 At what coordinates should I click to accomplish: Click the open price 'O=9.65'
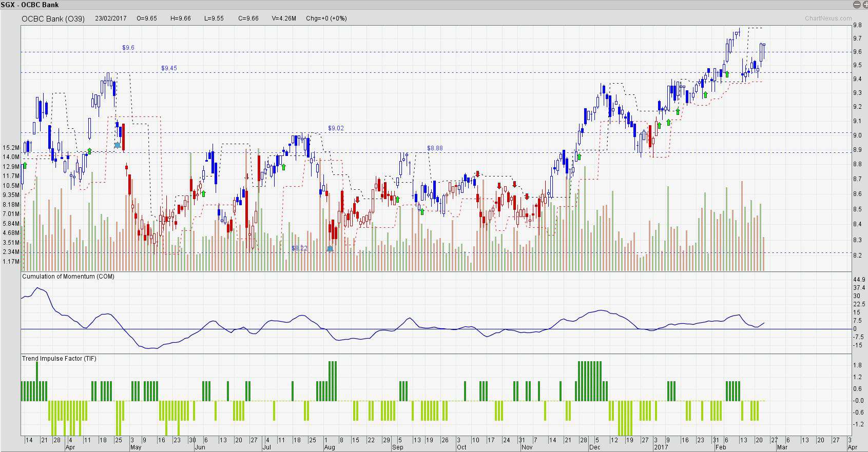click(x=147, y=18)
